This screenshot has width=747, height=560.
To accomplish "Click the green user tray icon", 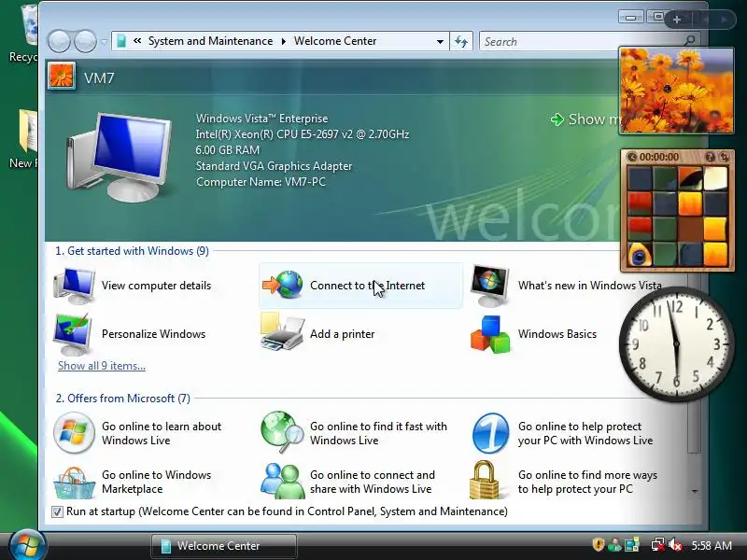I will tap(615, 545).
